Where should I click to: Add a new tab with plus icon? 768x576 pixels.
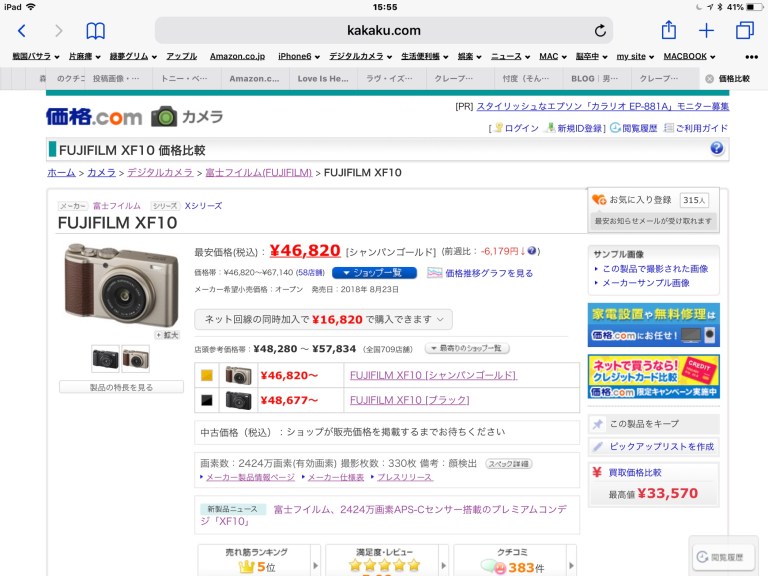(x=706, y=31)
